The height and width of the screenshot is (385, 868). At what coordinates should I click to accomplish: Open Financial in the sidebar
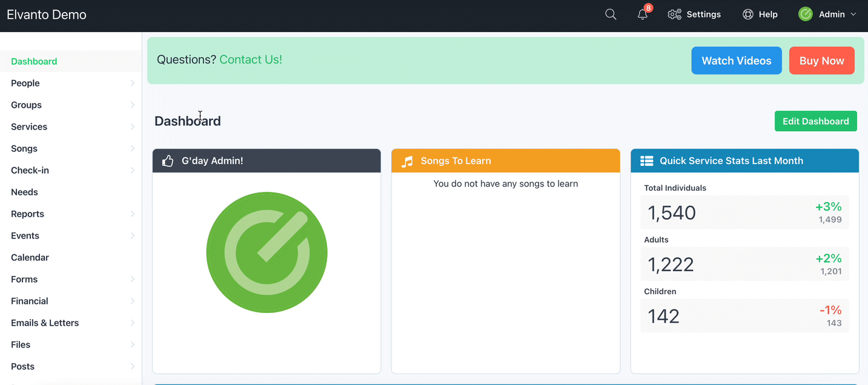tap(71, 301)
